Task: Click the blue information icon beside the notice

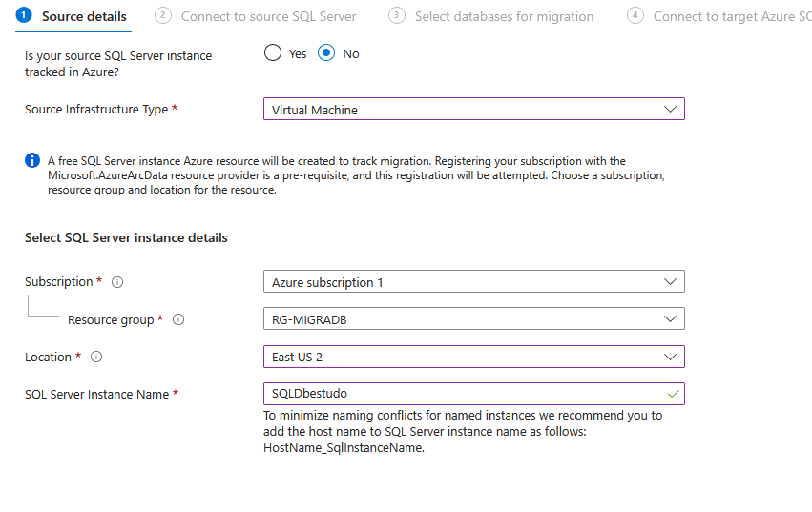Action: pyautogui.click(x=32, y=160)
